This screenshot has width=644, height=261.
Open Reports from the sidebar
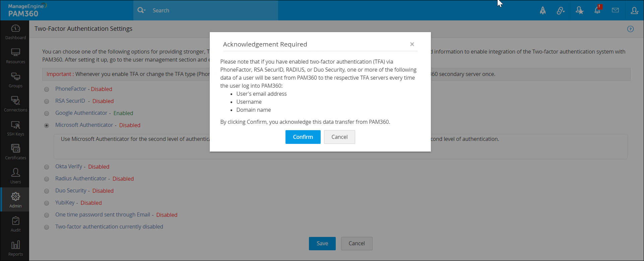coord(15,249)
